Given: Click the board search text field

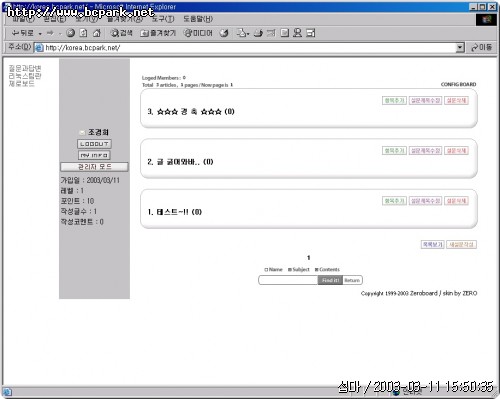Looking at the screenshot, I should 288,280.
